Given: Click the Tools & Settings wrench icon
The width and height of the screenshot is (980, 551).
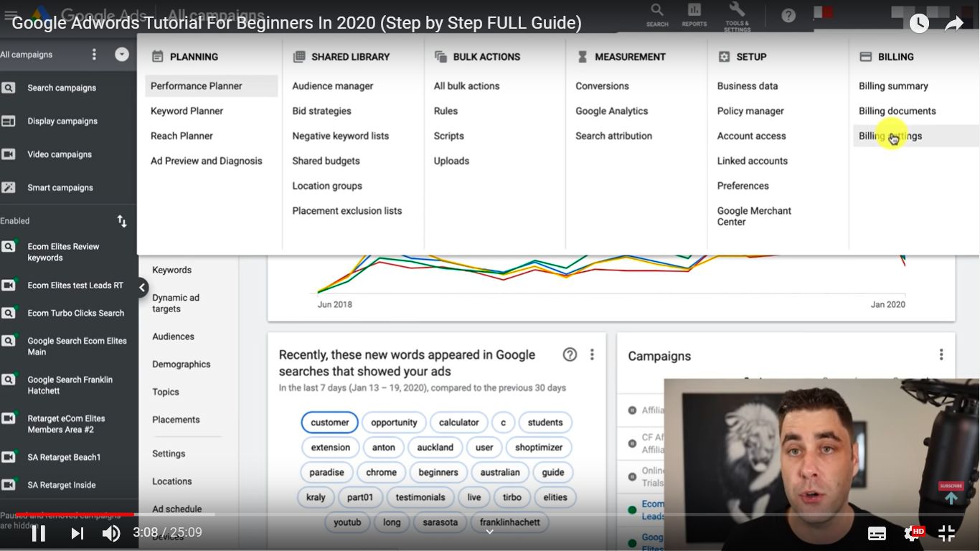Looking at the screenshot, I should click(x=737, y=14).
